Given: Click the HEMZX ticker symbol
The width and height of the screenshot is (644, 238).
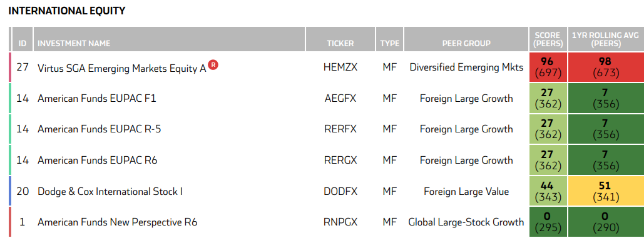Looking at the screenshot, I should [340, 67].
